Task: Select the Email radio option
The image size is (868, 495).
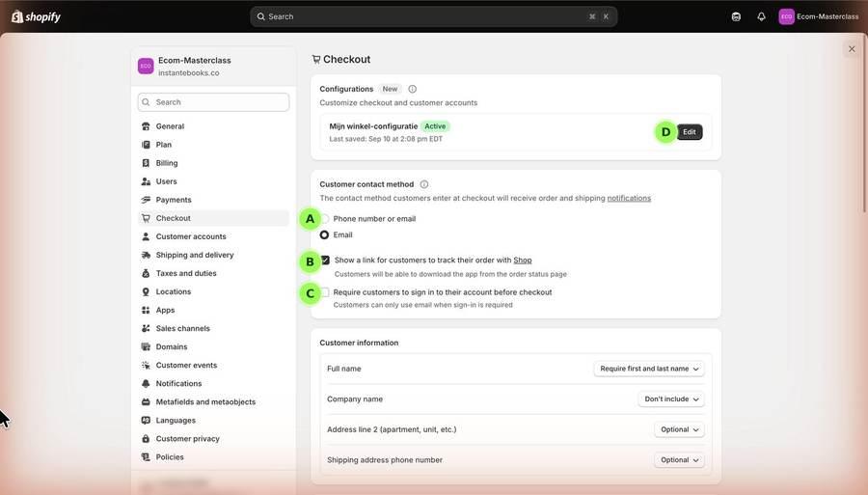Action: tap(324, 234)
